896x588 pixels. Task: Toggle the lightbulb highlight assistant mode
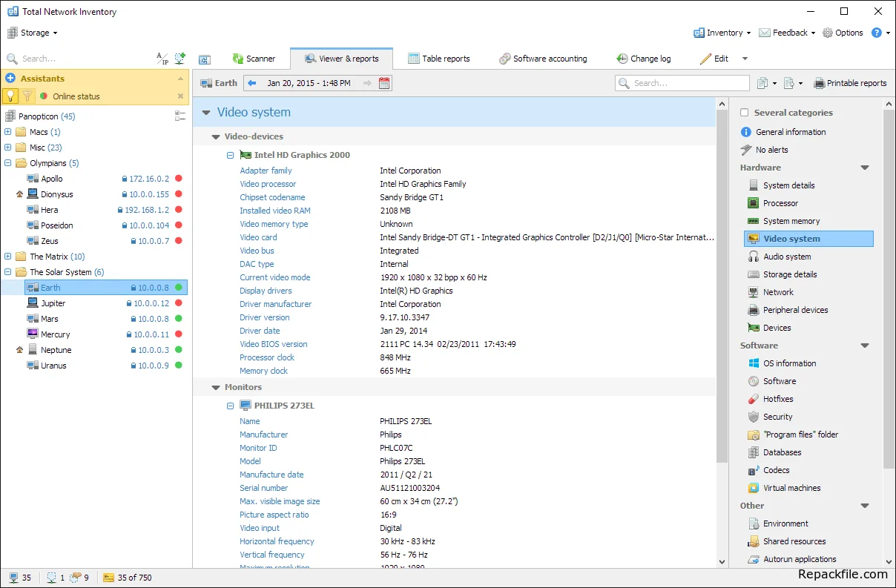pos(10,96)
